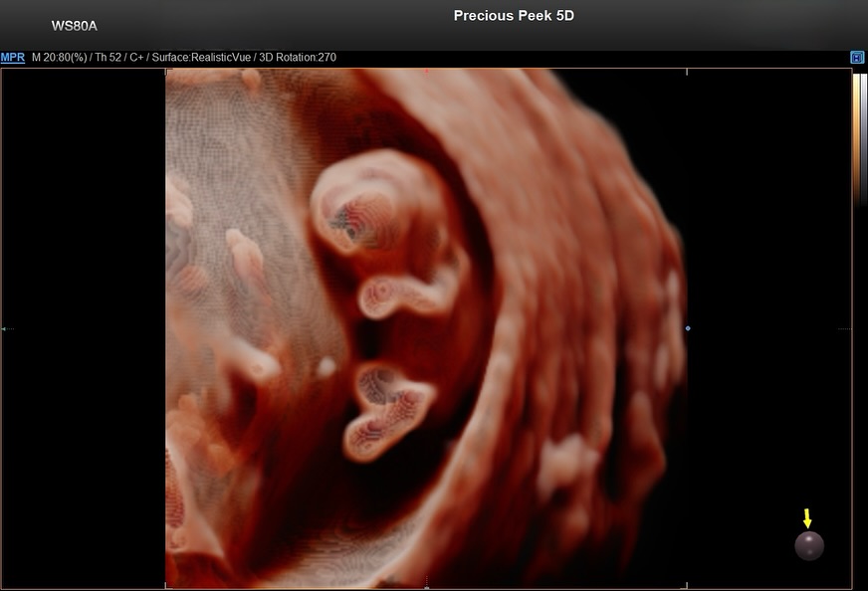Image resolution: width=868 pixels, height=591 pixels.
Task: Click the MPR view link
Action: tap(13, 58)
